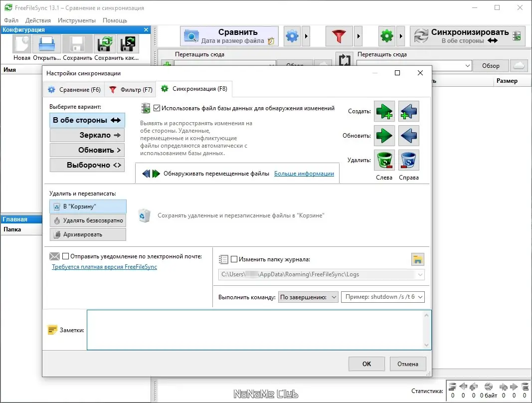
Task: Click the Синхронизировать button
Action: (468, 36)
